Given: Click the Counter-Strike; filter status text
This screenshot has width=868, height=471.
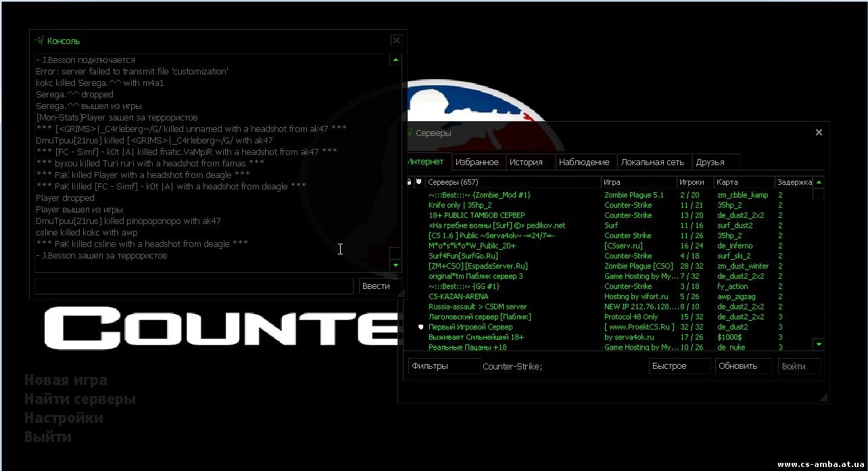Looking at the screenshot, I should pos(512,366).
